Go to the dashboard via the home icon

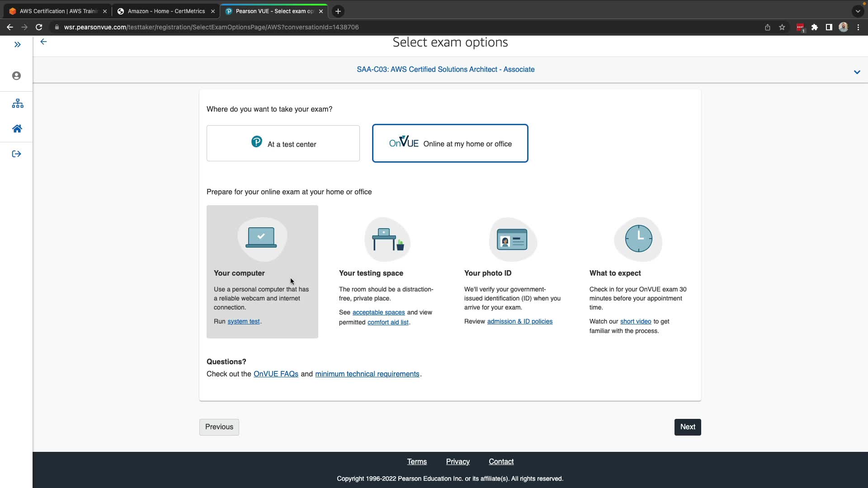pyautogui.click(x=17, y=129)
